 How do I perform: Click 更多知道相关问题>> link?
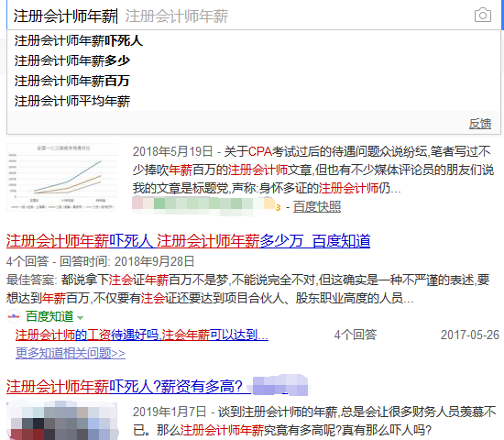tap(71, 353)
